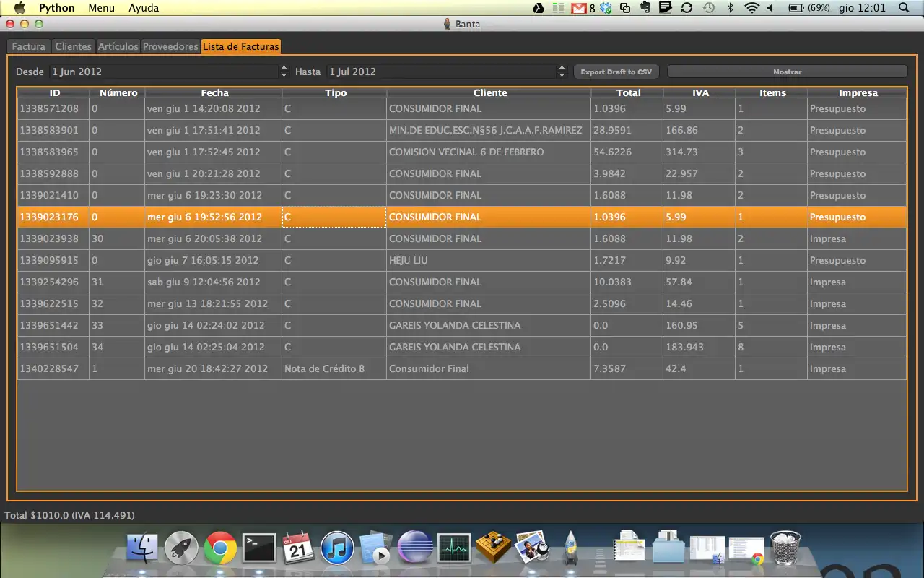Open the blue folder stack in Dock
Image resolution: width=924 pixels, height=578 pixels.
coord(668,548)
